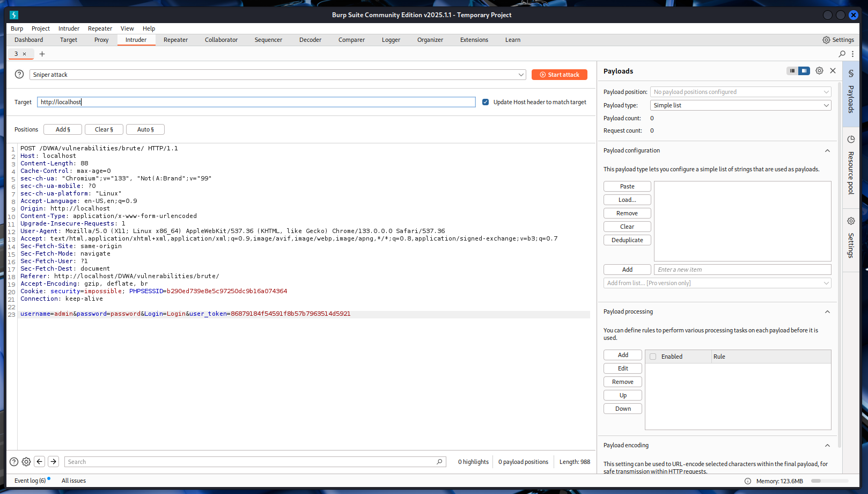Open the Repeater menu
Viewport: 868px width, 494px height.
coord(100,28)
